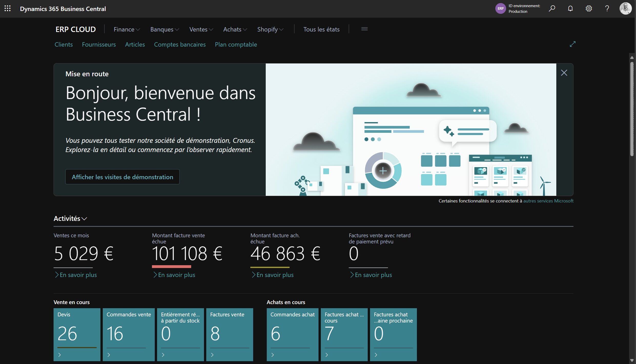This screenshot has height=364, width=636.
Task: Expand the Finance menu
Action: pyautogui.click(x=127, y=29)
